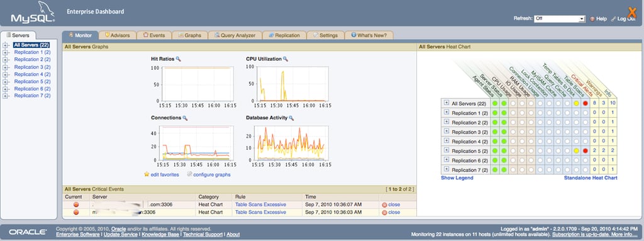Click the Technical Support footer link
Image resolution: width=644 pixels, height=241 pixels.
203,235
